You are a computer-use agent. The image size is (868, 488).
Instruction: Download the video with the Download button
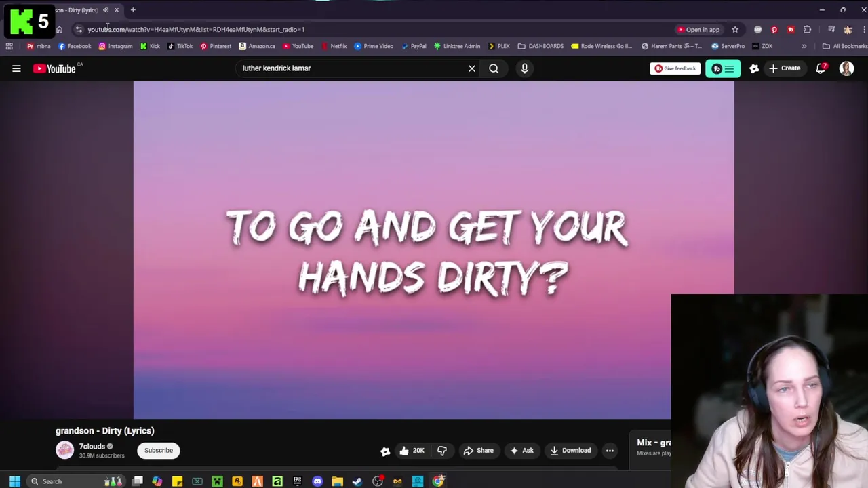click(570, 451)
